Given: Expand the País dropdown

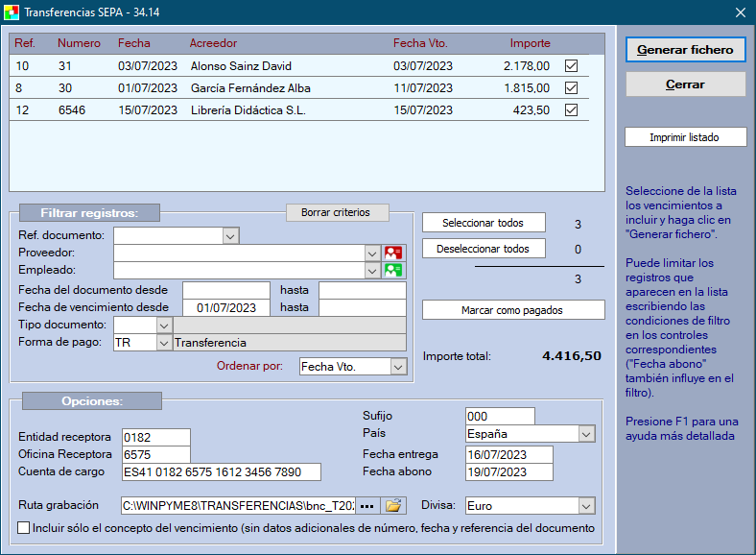Looking at the screenshot, I should point(585,434).
